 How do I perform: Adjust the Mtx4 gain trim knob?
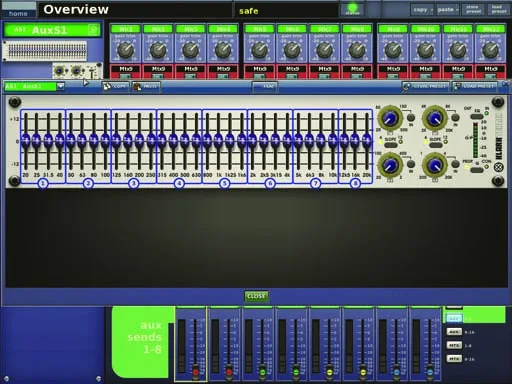(x=223, y=50)
